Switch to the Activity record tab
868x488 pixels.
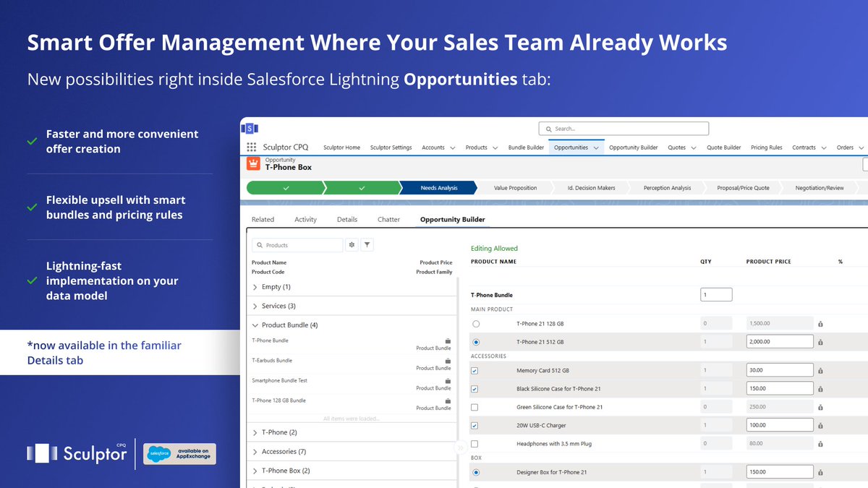coord(305,219)
